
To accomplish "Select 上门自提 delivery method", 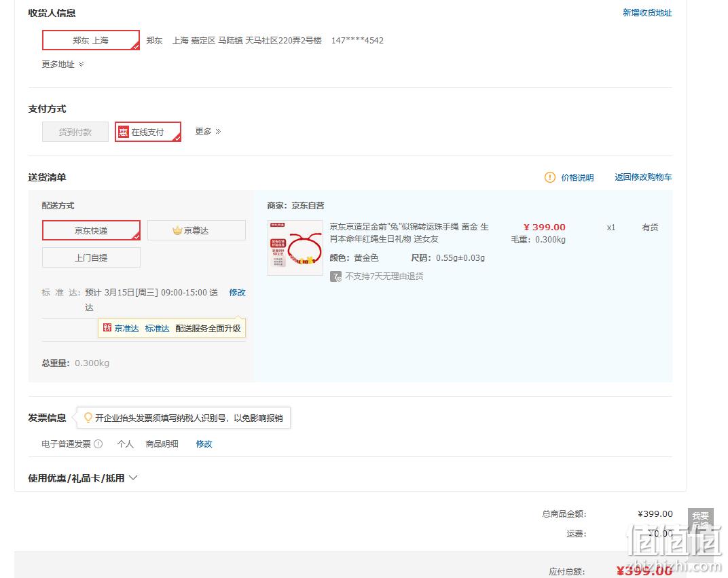I will 91,257.
